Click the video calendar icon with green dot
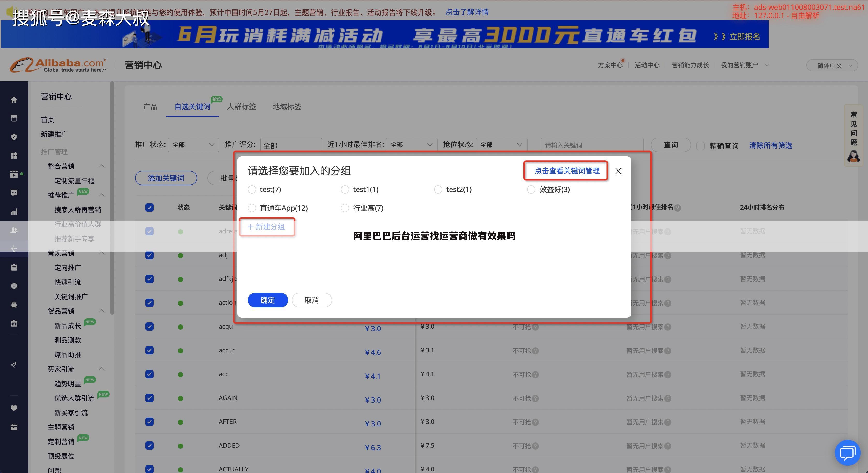 pyautogui.click(x=14, y=174)
